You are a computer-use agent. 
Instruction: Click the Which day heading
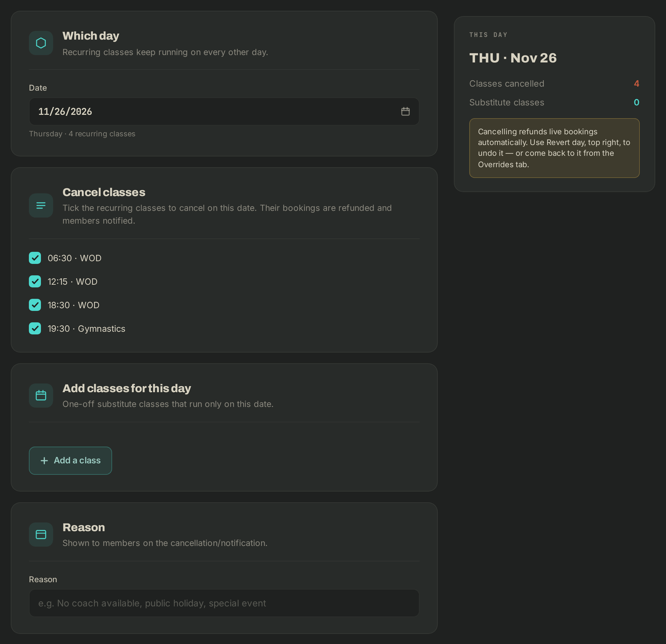[91, 36]
